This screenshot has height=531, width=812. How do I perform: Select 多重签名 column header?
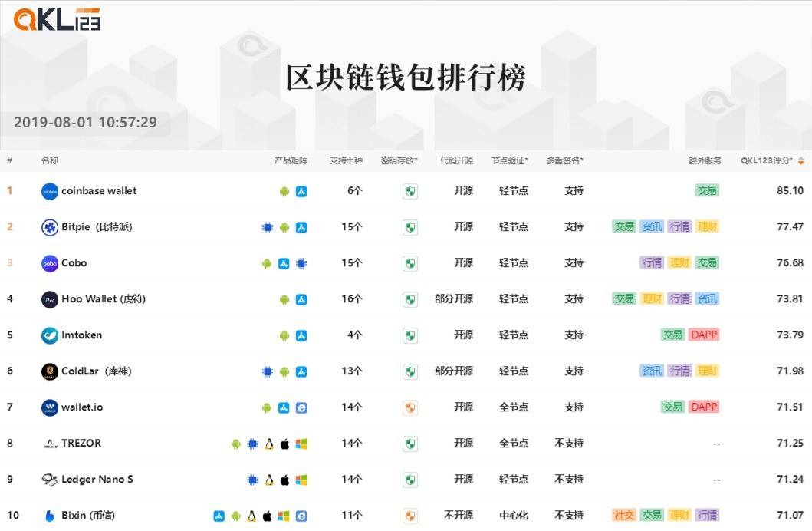(565, 160)
